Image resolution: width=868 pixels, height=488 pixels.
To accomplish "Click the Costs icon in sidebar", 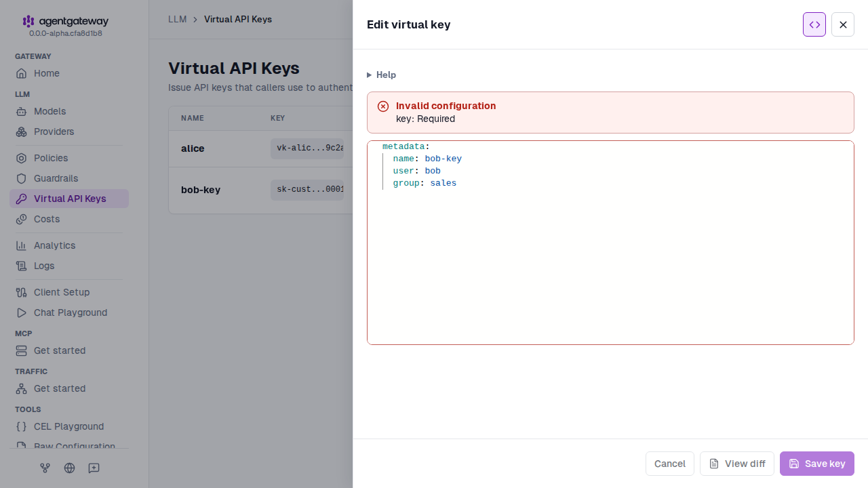I will (22, 219).
